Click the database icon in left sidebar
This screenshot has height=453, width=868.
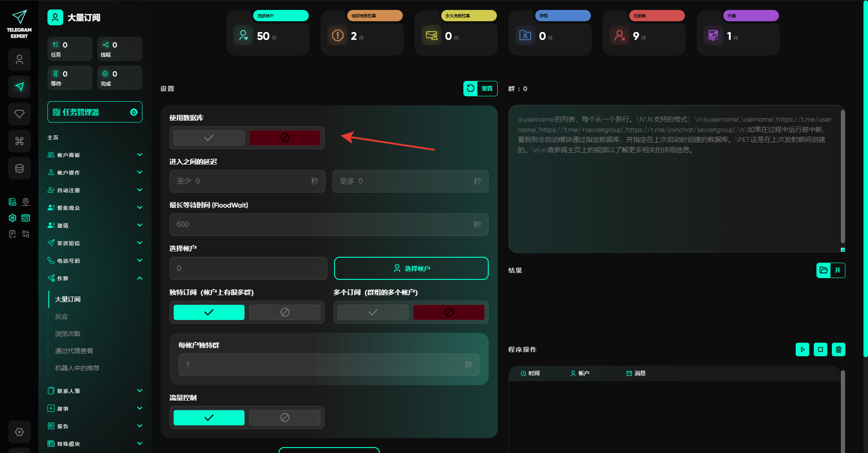pyautogui.click(x=19, y=168)
